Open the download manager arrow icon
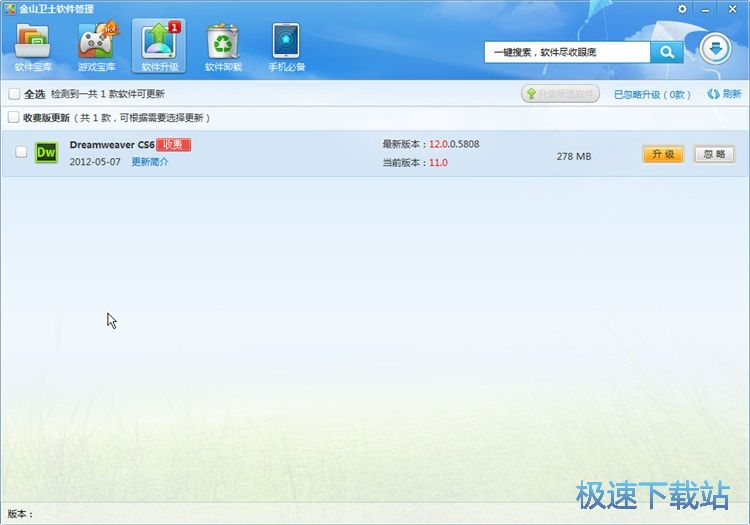The height and width of the screenshot is (525, 750). click(715, 49)
